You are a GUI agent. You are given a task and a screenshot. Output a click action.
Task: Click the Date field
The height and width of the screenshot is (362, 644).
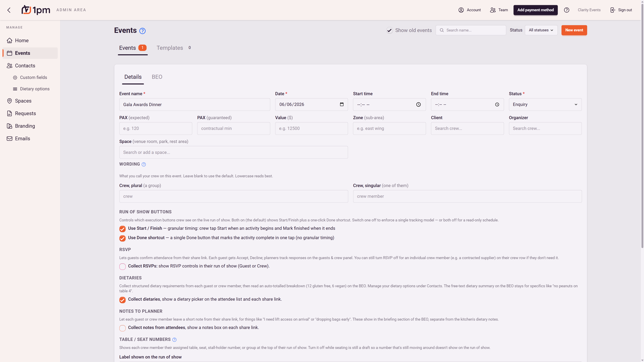coord(311,104)
